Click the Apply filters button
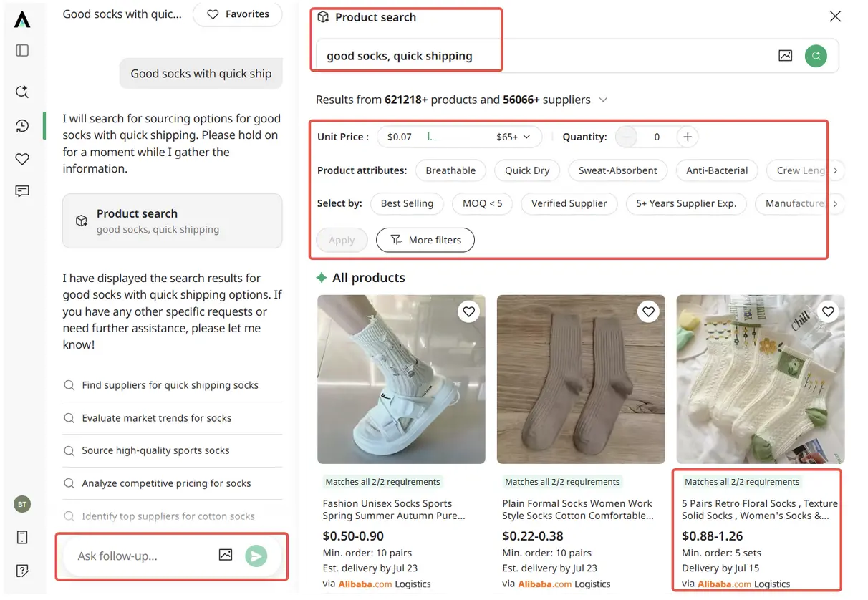Viewport: 868px width, 600px height. pos(342,240)
